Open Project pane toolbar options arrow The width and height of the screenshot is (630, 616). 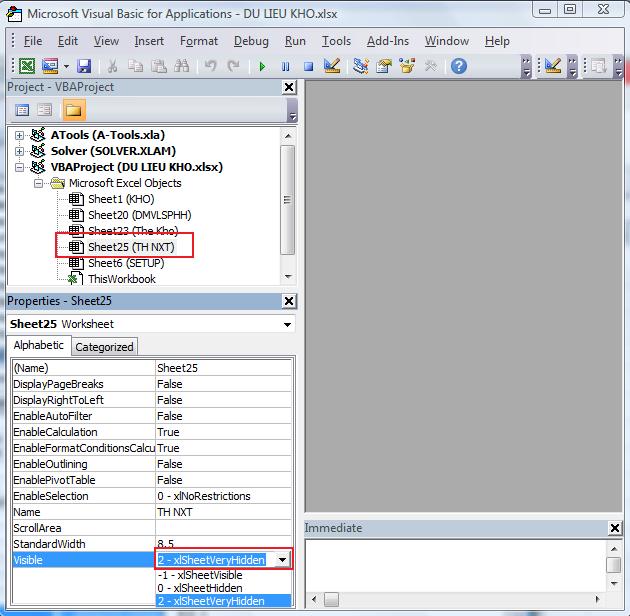pyautogui.click(x=292, y=110)
